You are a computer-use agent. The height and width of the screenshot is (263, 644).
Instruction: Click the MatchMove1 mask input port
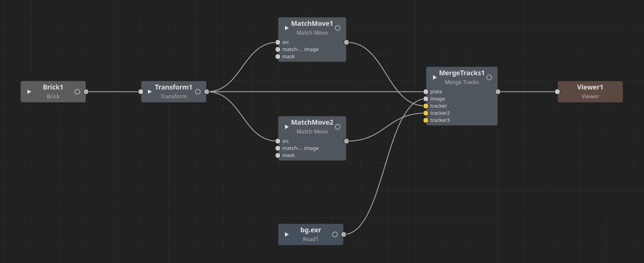278,57
